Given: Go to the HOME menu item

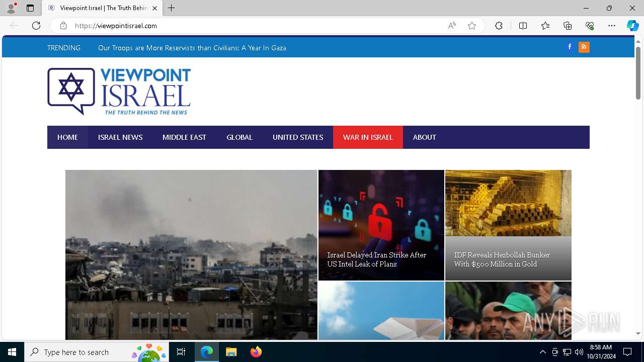Looking at the screenshot, I should pyautogui.click(x=67, y=137).
